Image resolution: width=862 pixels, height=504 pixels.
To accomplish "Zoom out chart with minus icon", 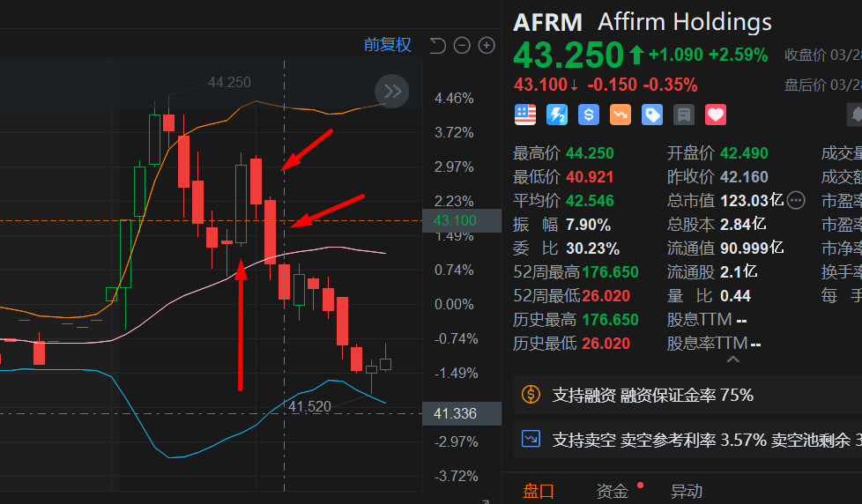I will [462, 45].
